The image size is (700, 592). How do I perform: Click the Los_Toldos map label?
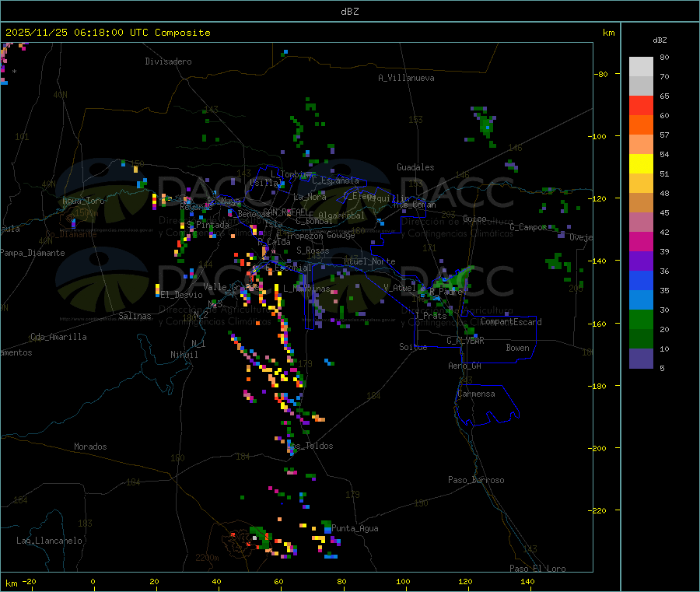pos(310,446)
